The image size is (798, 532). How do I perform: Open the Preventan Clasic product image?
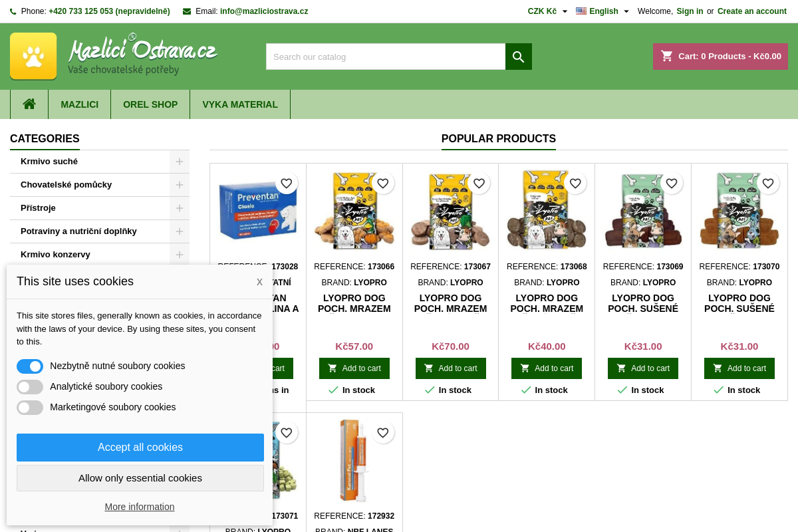click(x=258, y=209)
